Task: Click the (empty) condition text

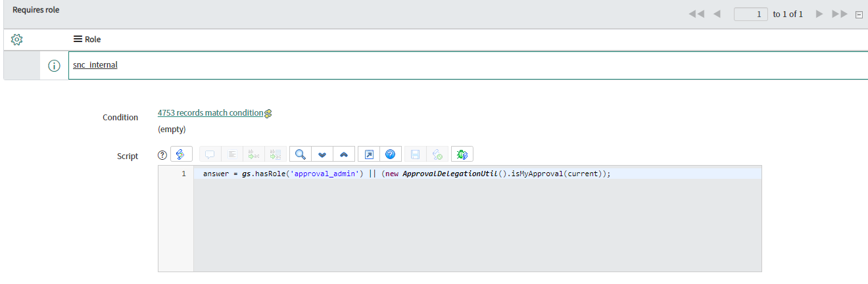Action: 172,130
